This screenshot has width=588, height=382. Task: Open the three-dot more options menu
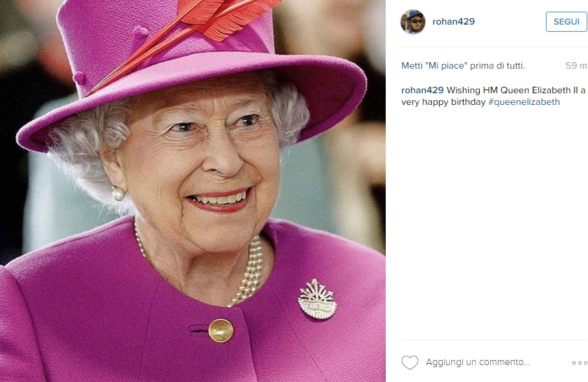[580, 363]
